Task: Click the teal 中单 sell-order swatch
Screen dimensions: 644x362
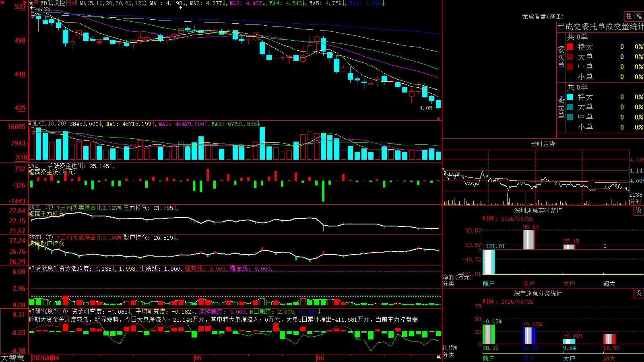Action: (570, 117)
